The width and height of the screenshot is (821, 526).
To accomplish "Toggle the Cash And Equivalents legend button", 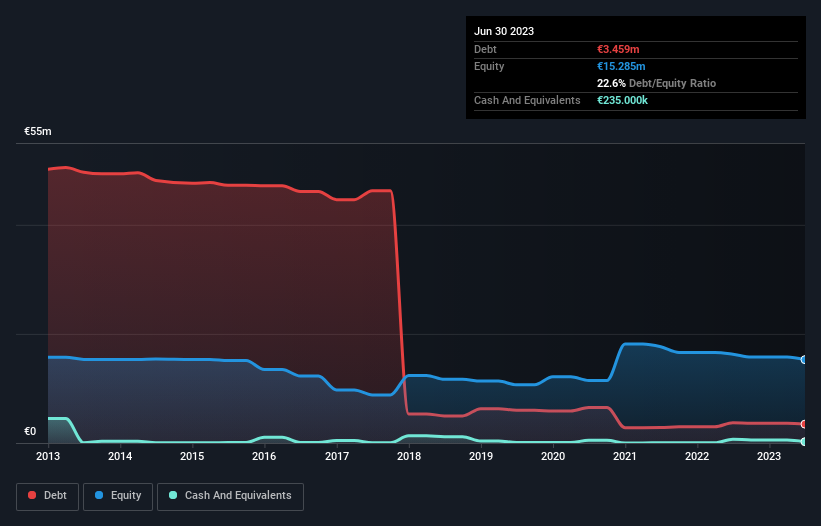I will point(230,496).
